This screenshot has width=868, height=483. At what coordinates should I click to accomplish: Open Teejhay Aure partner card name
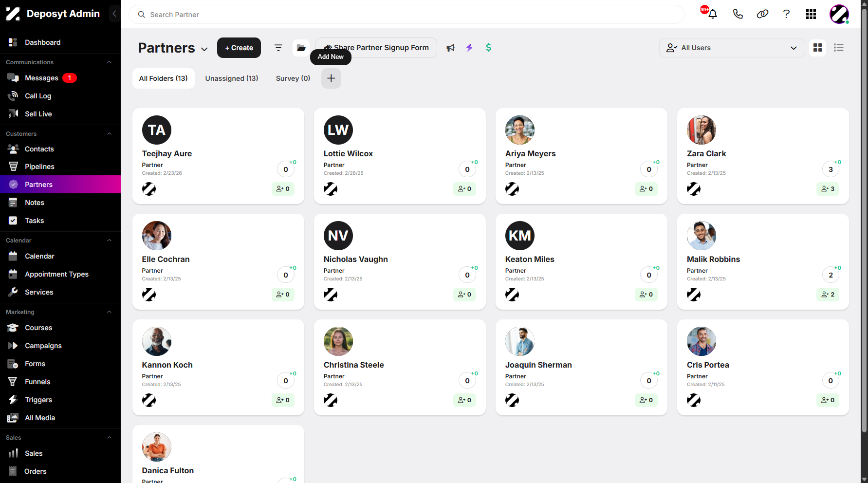[167, 153]
